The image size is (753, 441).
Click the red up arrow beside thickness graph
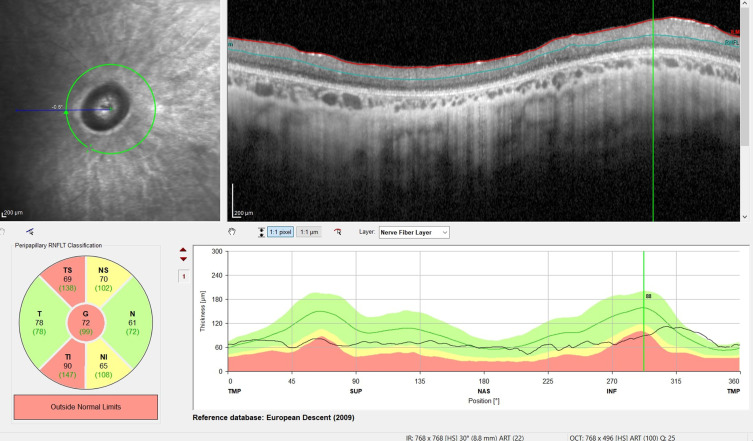click(182, 250)
